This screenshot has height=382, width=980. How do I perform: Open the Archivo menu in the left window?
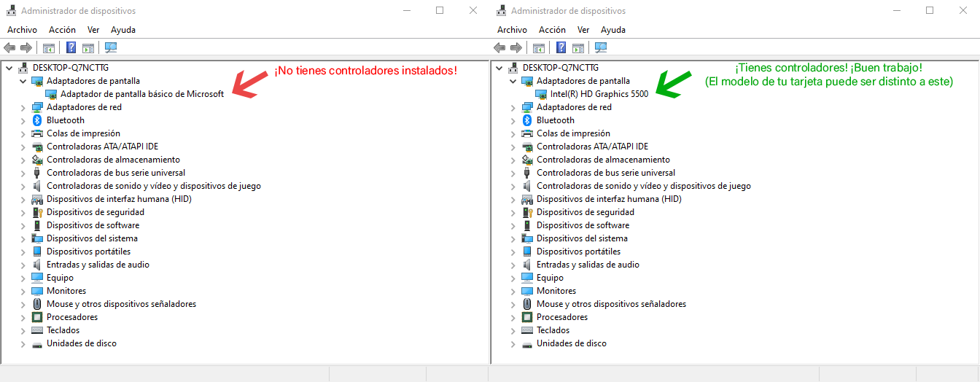pos(22,30)
